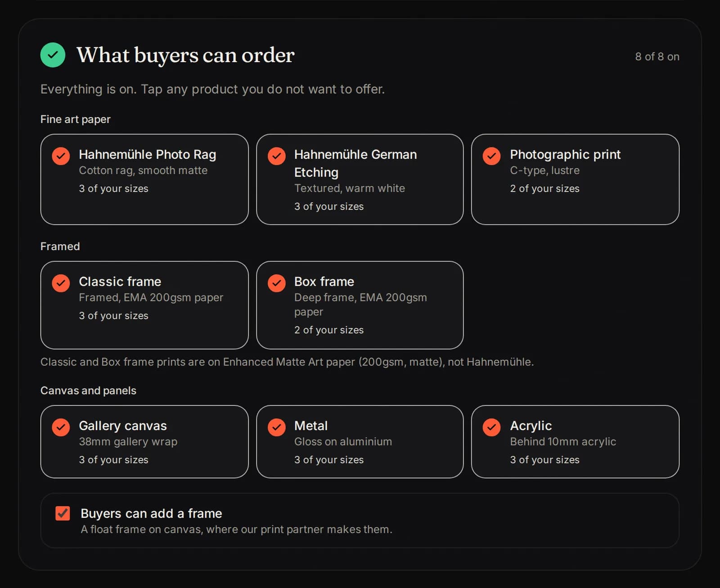Click the 'Buyers can add a frame' label
This screenshot has width=720, height=588.
click(151, 513)
